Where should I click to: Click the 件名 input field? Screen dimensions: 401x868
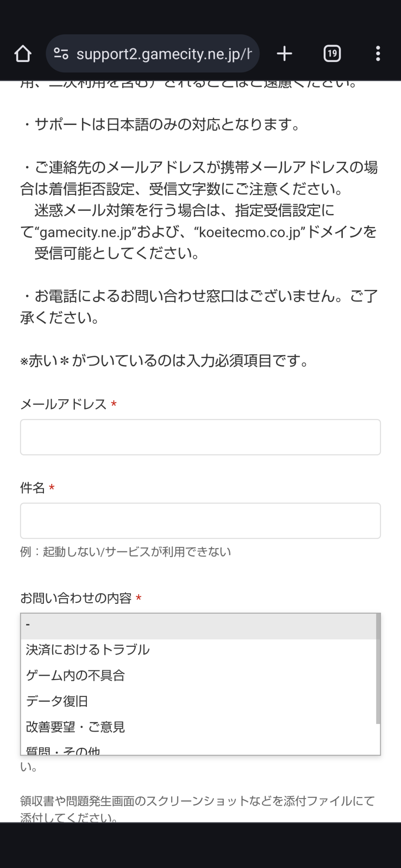point(200,521)
